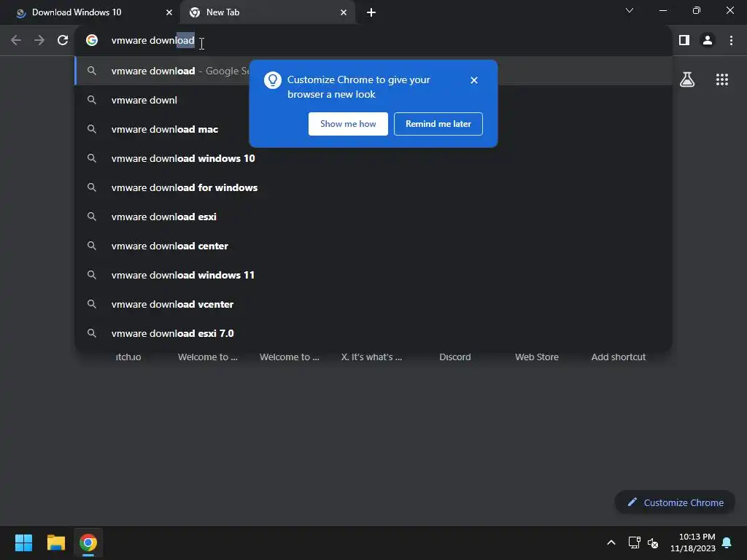Screen dimensions: 747x560
Task: Open File Explorer from the taskbar
Action: 55,542
